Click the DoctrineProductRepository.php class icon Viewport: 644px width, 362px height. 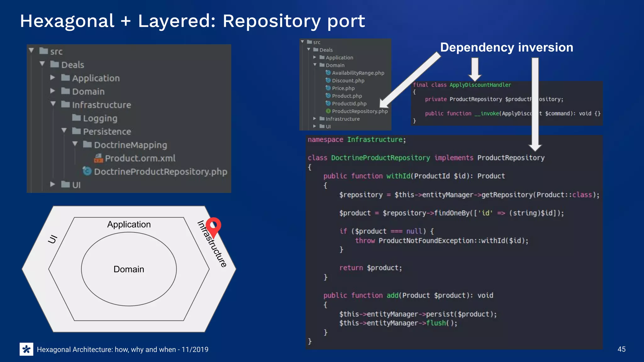(x=87, y=171)
